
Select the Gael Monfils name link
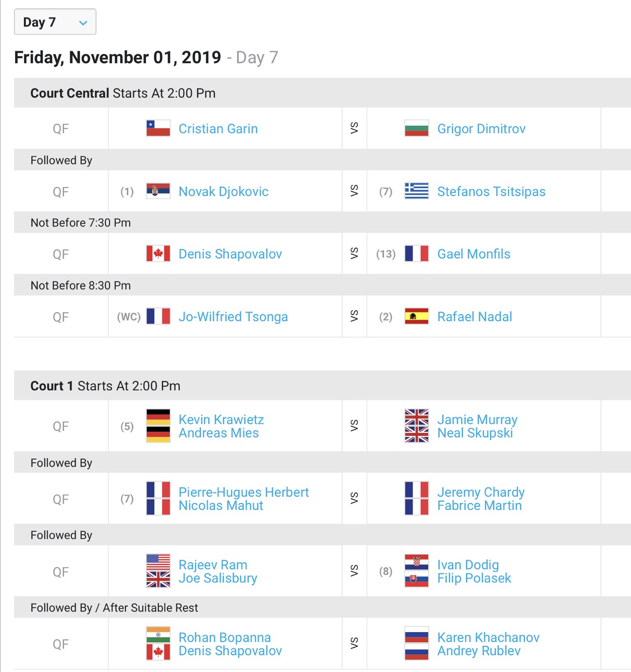[x=474, y=254]
